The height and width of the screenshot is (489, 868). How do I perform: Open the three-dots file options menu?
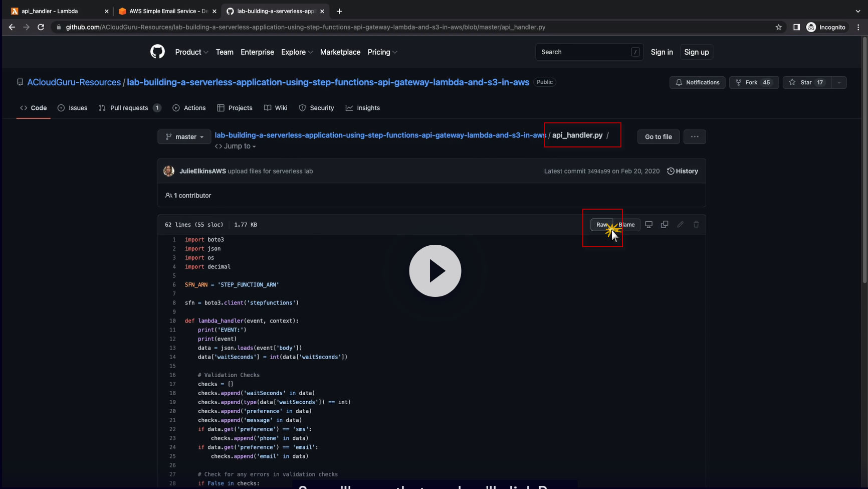click(x=695, y=136)
